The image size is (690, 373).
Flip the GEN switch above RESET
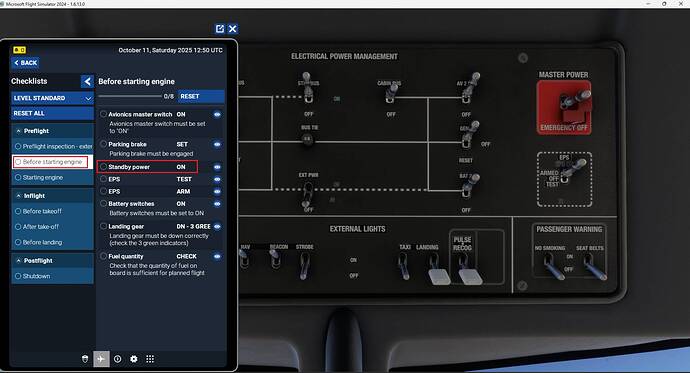tap(469, 135)
